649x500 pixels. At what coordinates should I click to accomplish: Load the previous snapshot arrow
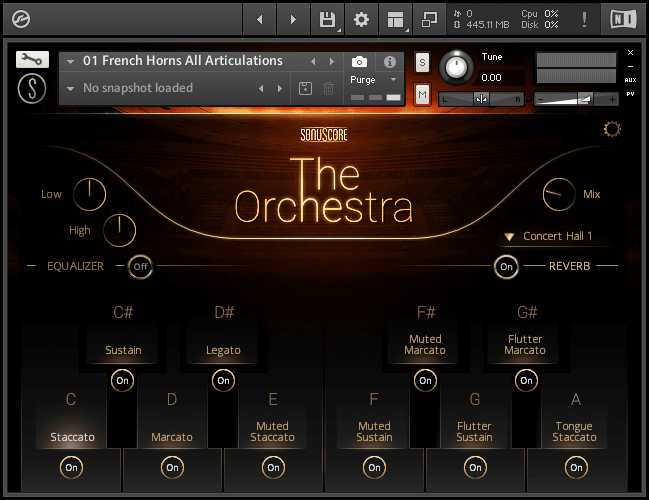pyautogui.click(x=261, y=88)
